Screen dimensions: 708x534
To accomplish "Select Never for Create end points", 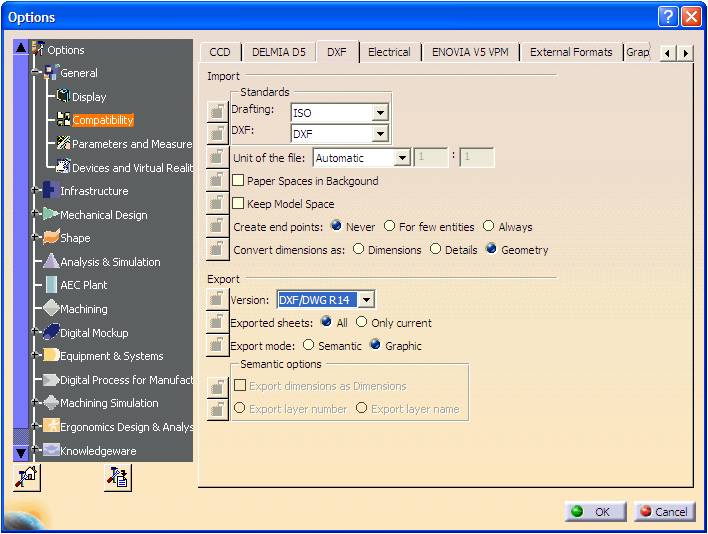I will click(x=336, y=225).
